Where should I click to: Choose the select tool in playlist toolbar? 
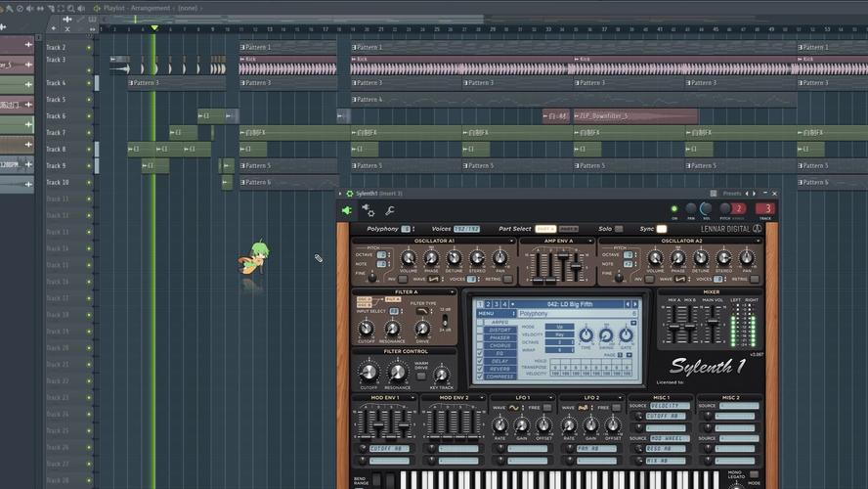(x=61, y=8)
